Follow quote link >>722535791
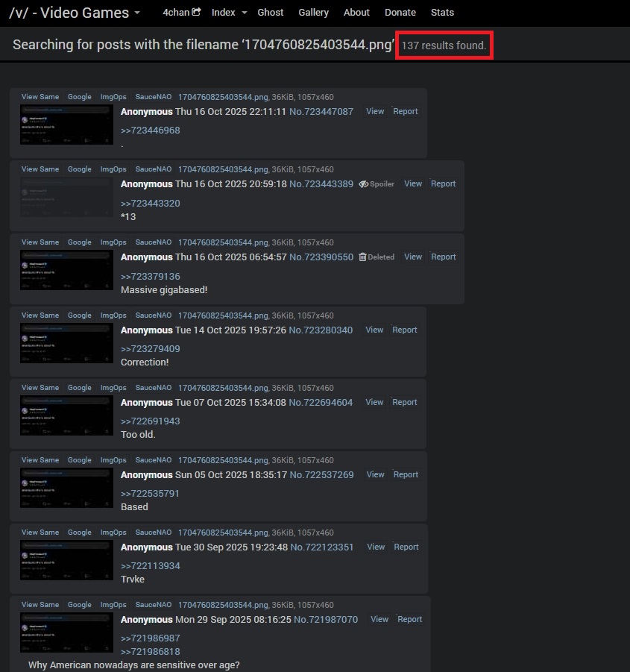This screenshot has width=630, height=672. point(150,494)
